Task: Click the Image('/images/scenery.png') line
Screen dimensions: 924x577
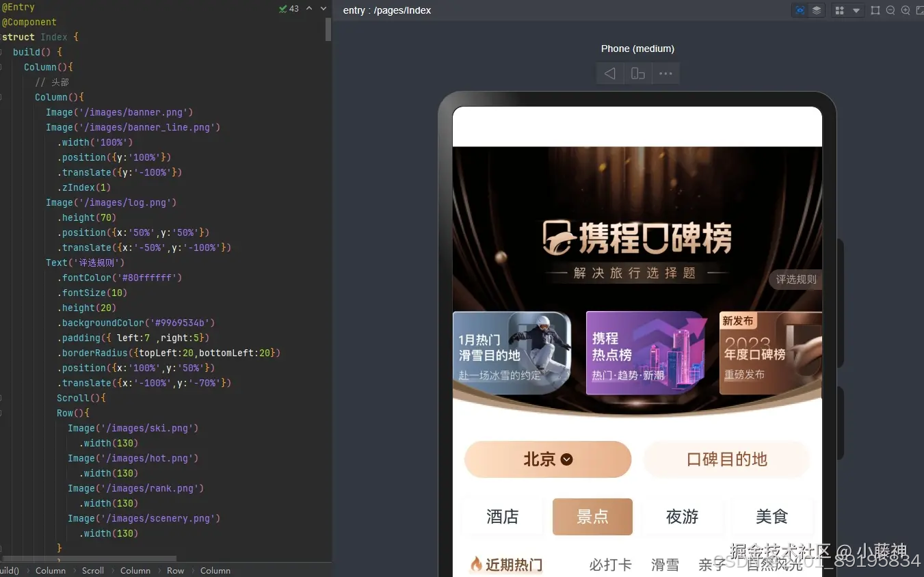Action: coord(144,518)
